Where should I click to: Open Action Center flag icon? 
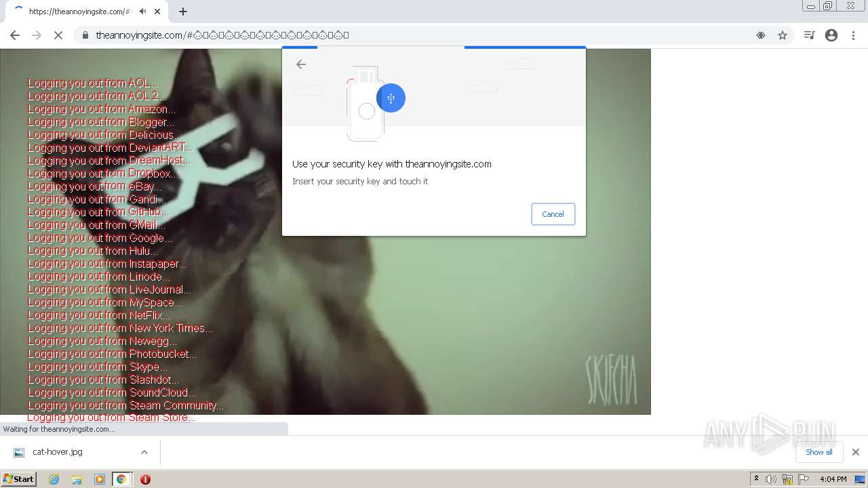pos(804,479)
